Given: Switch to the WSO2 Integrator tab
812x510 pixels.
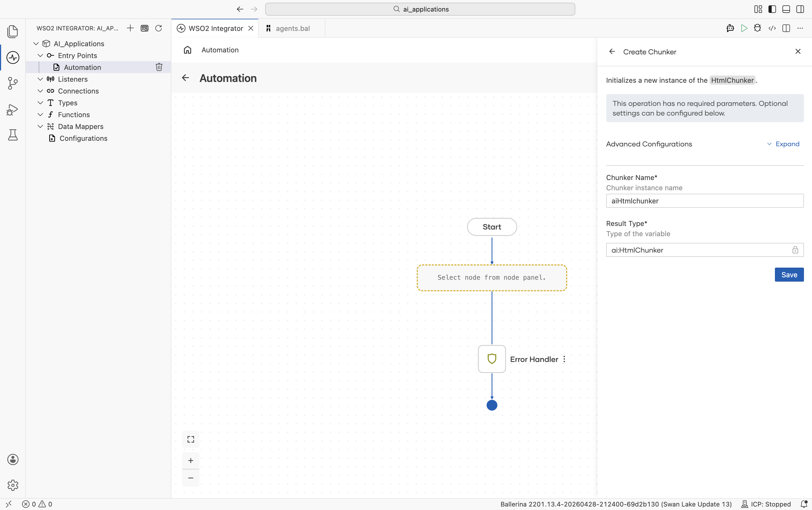Looking at the screenshot, I should (215, 28).
